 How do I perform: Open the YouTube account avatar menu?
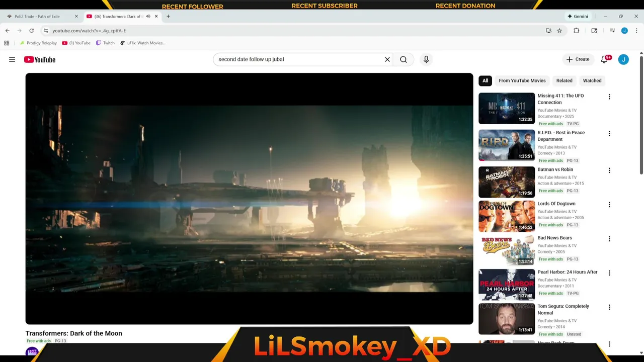pos(623,59)
